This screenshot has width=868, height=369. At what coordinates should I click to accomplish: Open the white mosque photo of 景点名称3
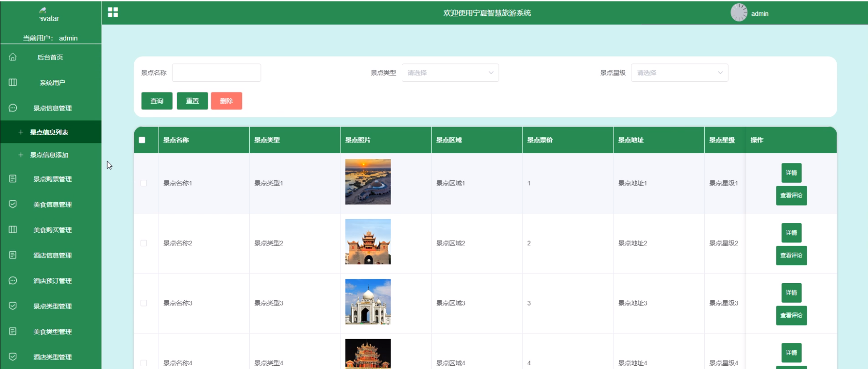(368, 302)
